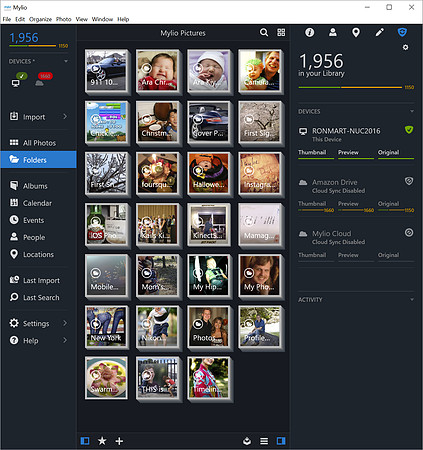Toggle the left sidebar panel button

pyautogui.click(x=85, y=441)
